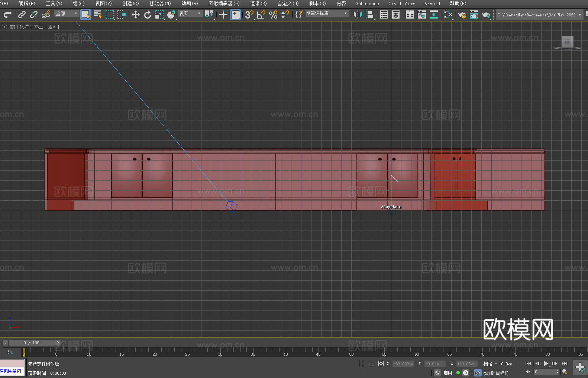Image resolution: width=588 pixels, height=378 pixels.
Task: Click the X coordinate input field
Action: click(x=403, y=364)
